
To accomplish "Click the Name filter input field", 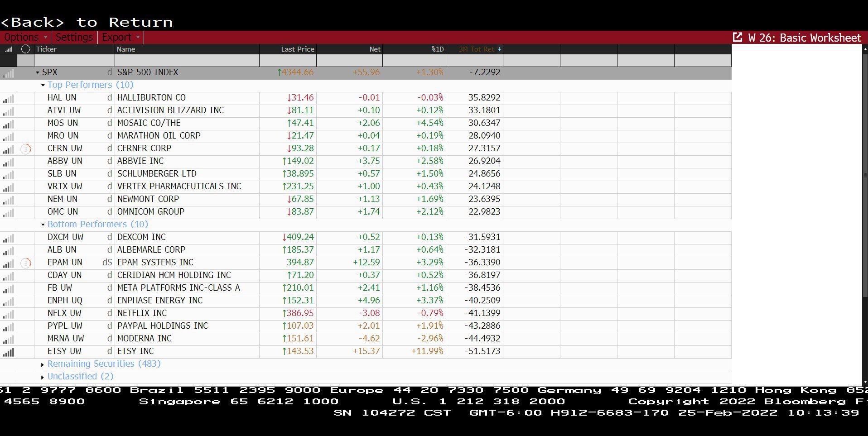I will [x=187, y=60].
